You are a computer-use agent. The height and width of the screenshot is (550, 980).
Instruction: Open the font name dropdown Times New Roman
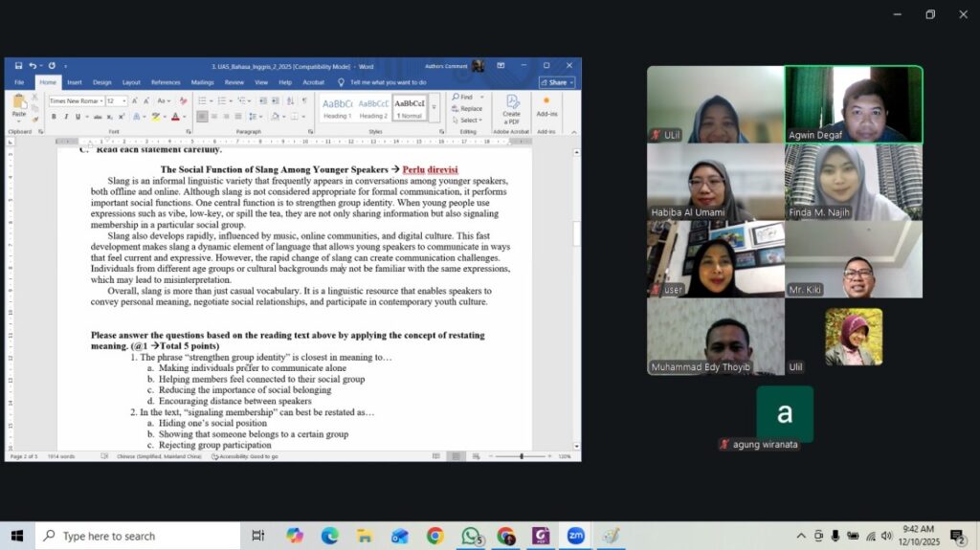click(x=75, y=100)
